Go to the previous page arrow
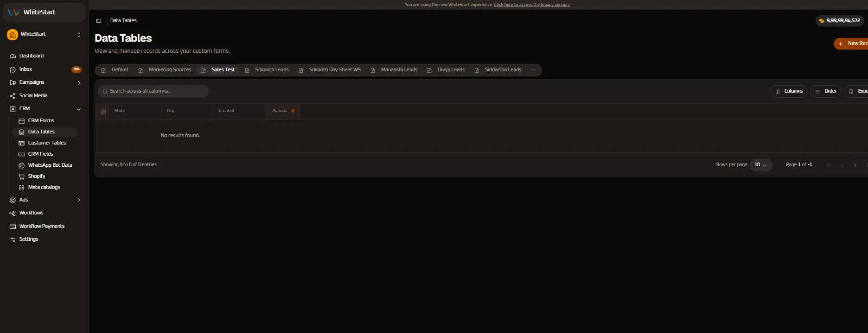 pos(842,165)
